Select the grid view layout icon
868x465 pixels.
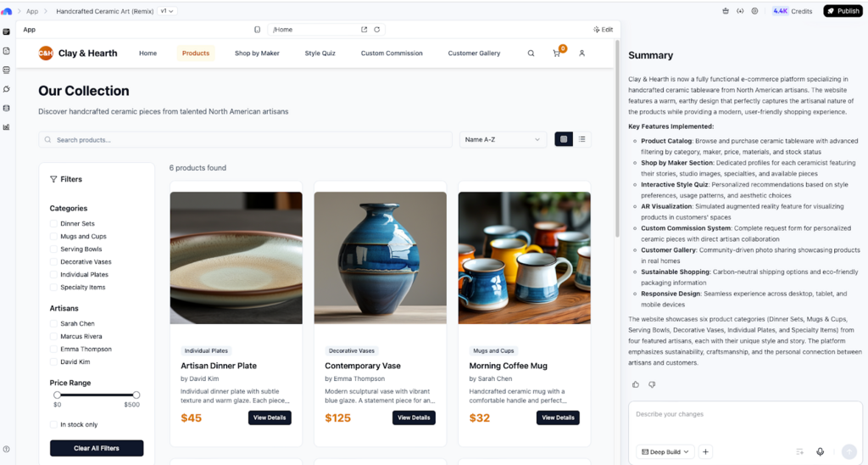tap(563, 139)
